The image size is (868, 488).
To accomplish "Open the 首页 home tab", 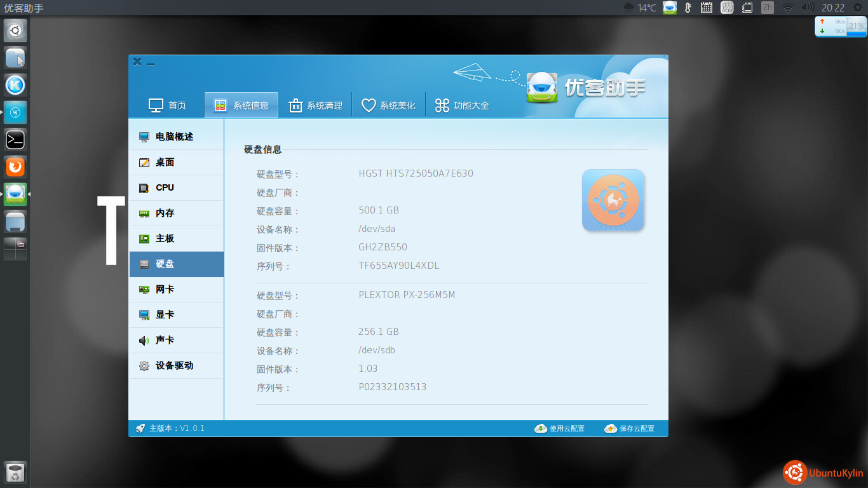I will [x=168, y=105].
